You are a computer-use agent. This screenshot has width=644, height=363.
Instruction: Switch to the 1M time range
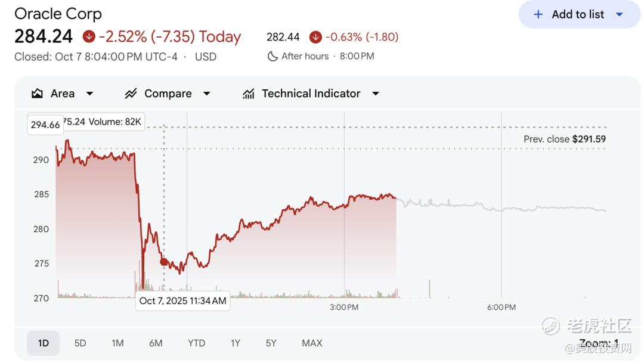click(117, 343)
